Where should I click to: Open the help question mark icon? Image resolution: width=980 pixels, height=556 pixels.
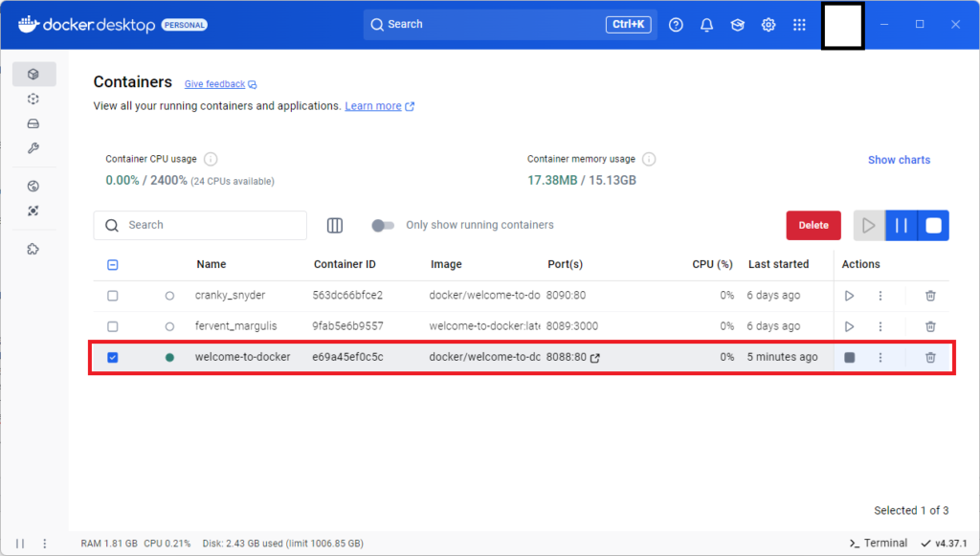tap(676, 25)
